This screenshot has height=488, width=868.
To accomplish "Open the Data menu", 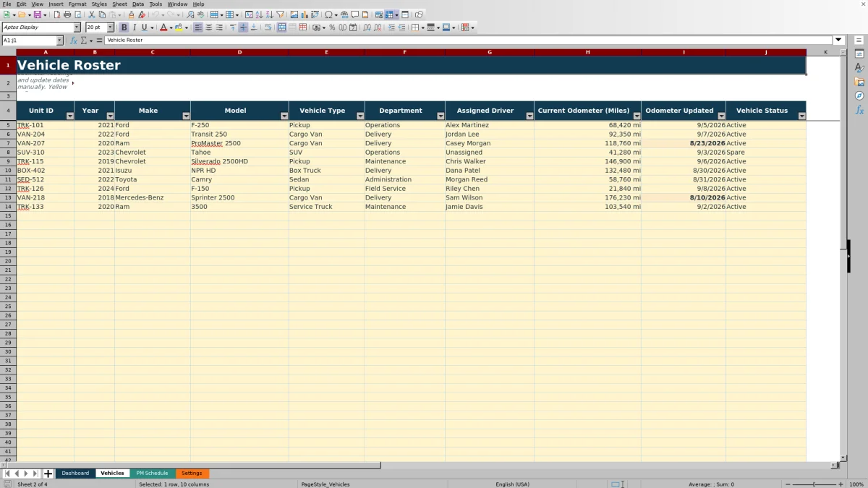I will click(138, 4).
